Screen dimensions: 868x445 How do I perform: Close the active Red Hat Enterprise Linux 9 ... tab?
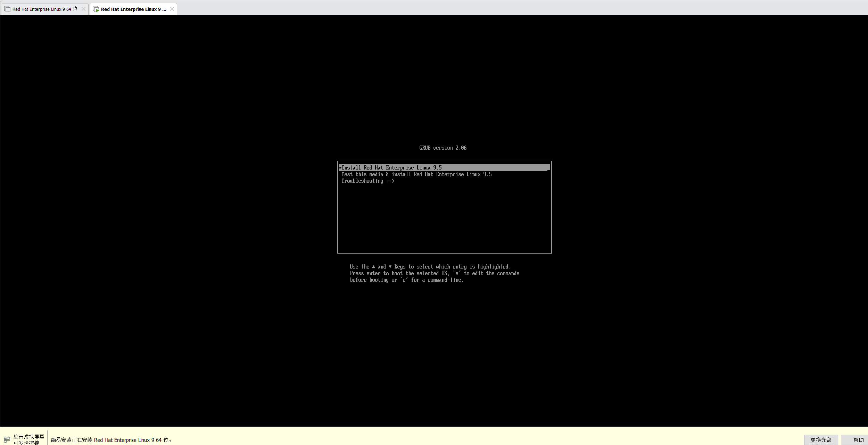click(x=172, y=9)
